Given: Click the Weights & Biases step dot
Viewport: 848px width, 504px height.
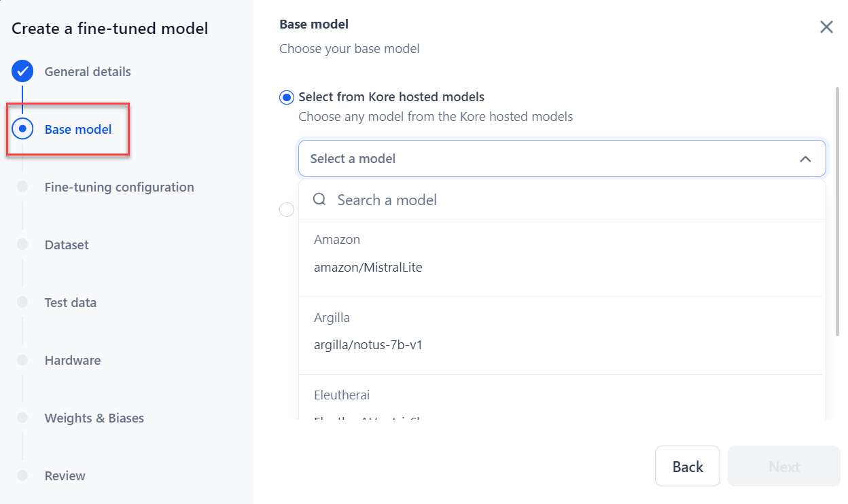Looking at the screenshot, I should pyautogui.click(x=22, y=417).
